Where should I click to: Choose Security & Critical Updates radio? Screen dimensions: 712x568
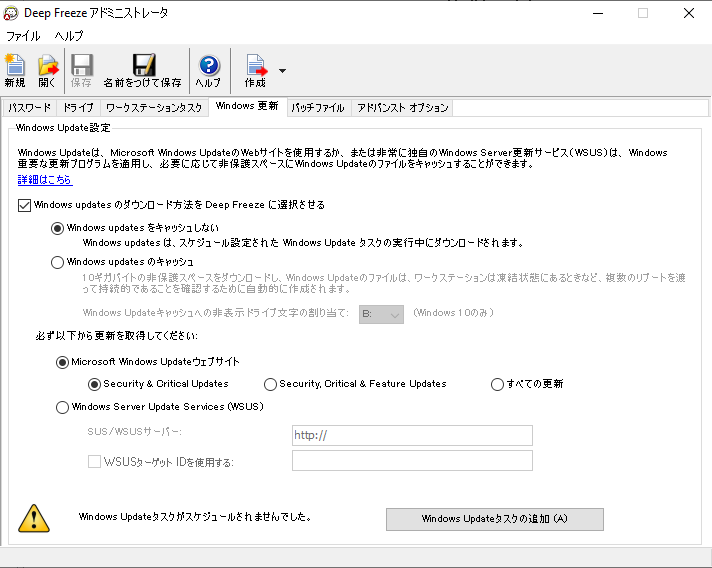click(94, 385)
